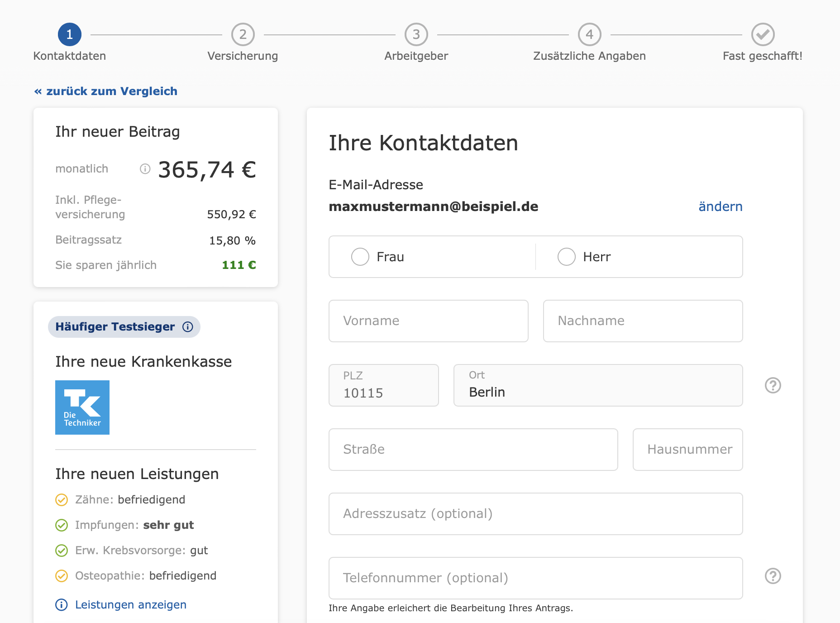This screenshot has height=623, width=840.
Task: Click the info icon next to monatlich
Action: [145, 169]
